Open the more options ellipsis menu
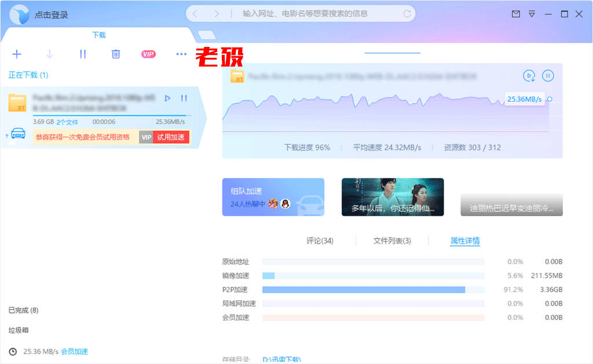This screenshot has height=364, width=593. pos(181,54)
